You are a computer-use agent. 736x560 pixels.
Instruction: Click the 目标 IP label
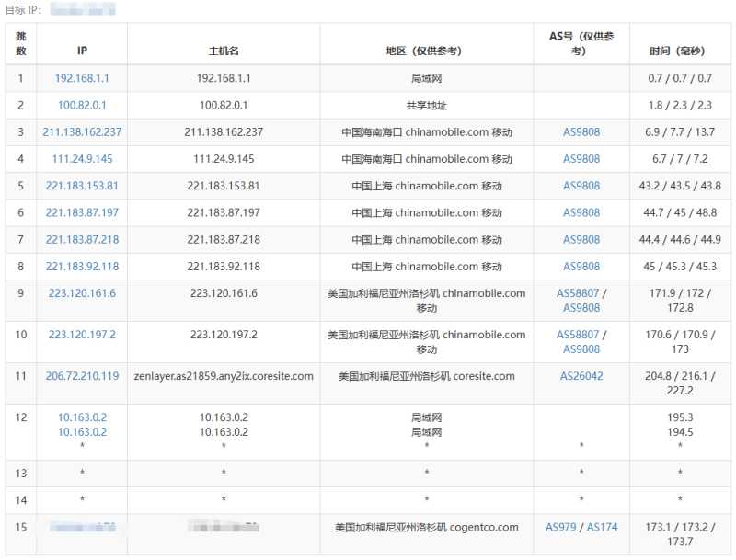24,10
